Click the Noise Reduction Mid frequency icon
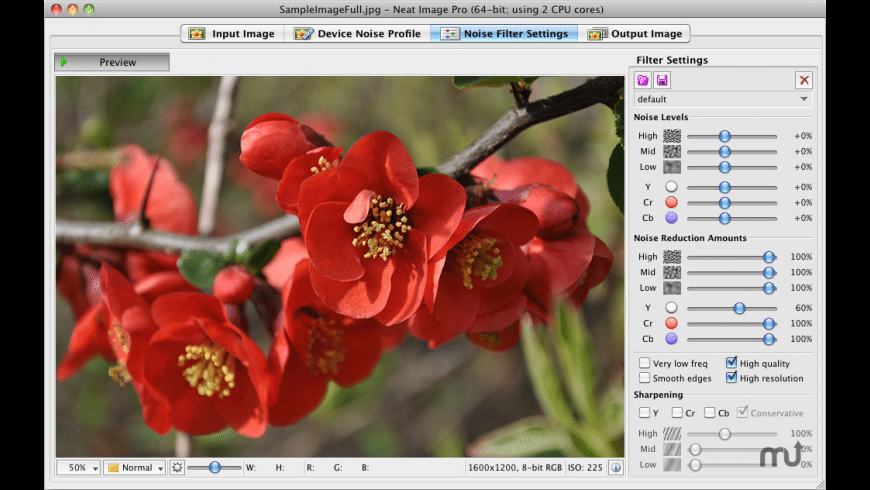Screen dimensions: 870x490 [x=672, y=272]
